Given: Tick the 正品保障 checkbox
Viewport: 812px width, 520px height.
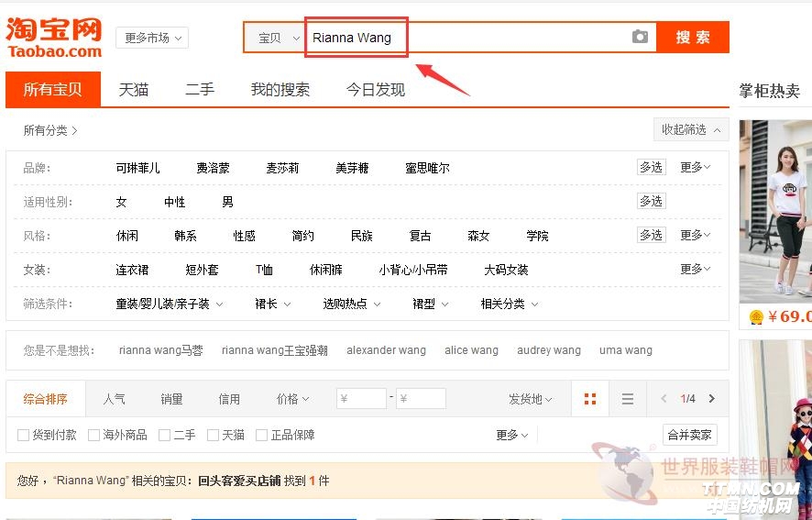Looking at the screenshot, I should tap(262, 435).
